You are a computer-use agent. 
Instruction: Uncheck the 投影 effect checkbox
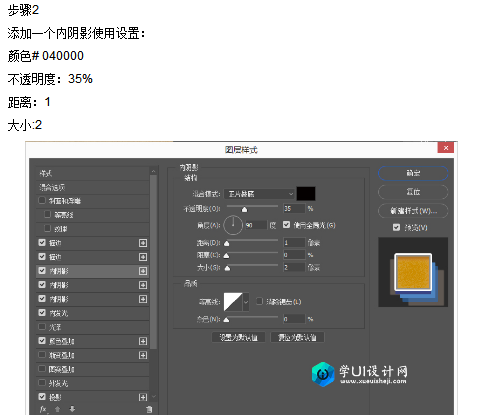42,397
